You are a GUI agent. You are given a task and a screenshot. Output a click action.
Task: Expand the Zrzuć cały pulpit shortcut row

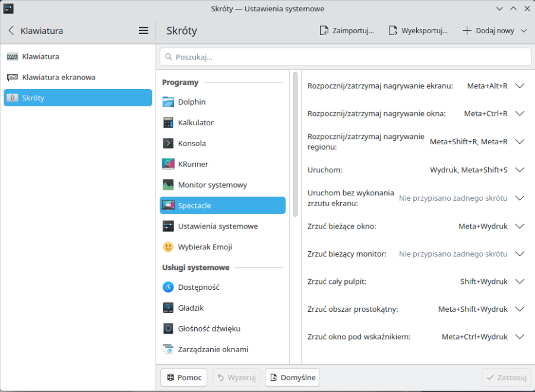[520, 282]
